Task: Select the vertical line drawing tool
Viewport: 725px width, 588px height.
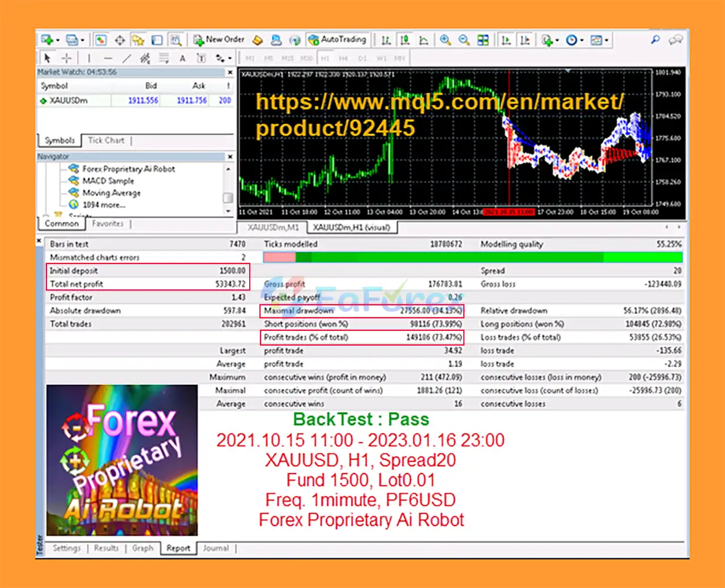Action: 89,58
